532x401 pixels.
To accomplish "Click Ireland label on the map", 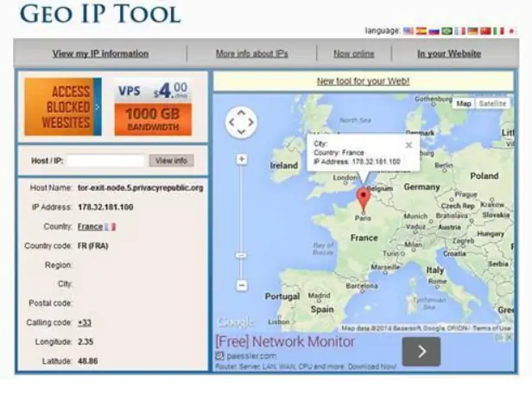I will 284,166.
